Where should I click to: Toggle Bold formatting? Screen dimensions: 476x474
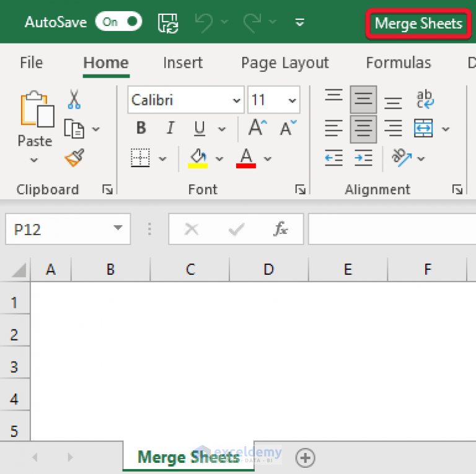[141, 128]
